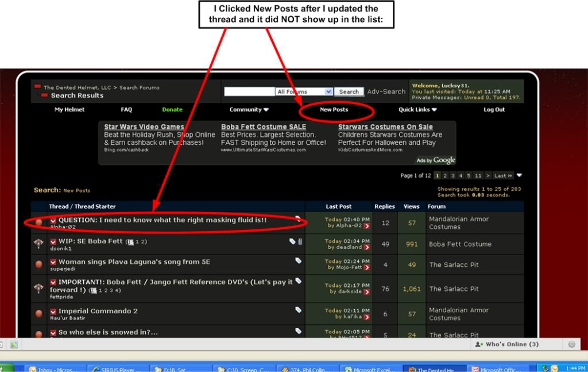Go to first new post in IMPORTANT Reference DVD's thread
This screenshot has height=372, width=588.
click(53, 282)
